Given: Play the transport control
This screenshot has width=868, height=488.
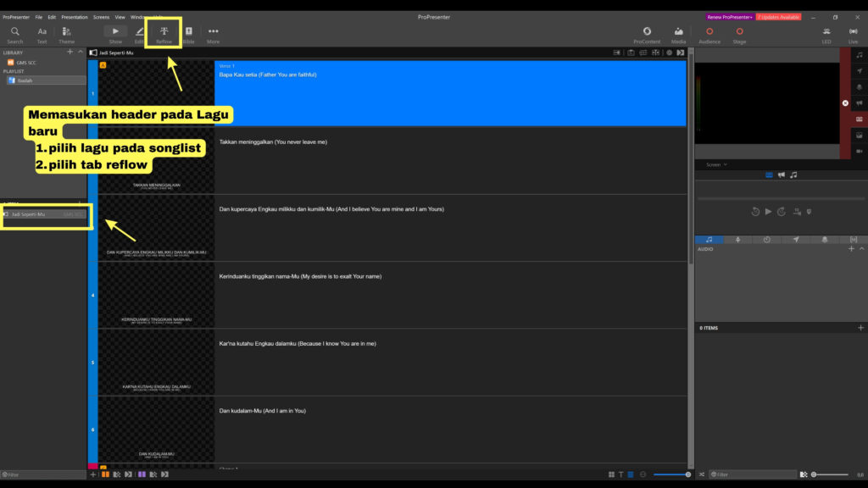Looking at the screenshot, I should click(768, 211).
